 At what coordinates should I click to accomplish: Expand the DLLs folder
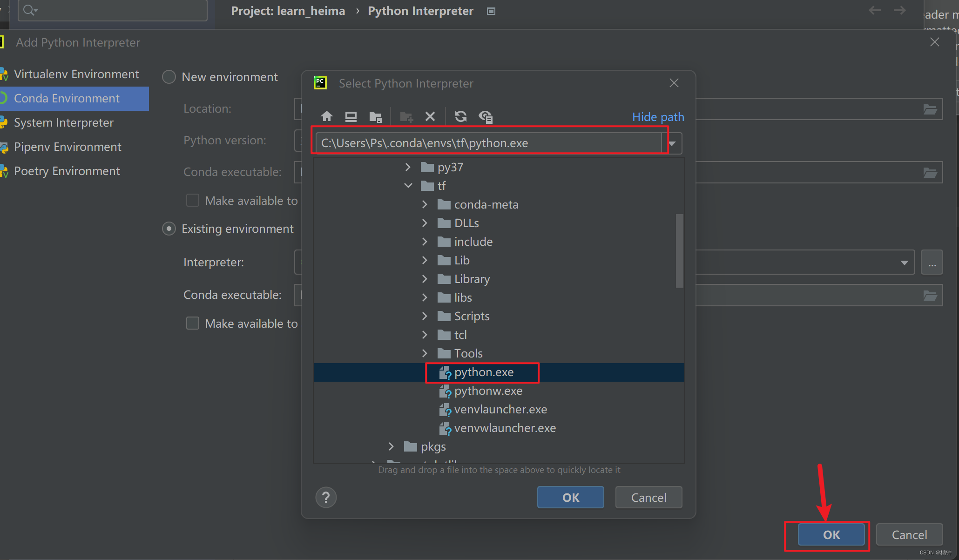425,223
